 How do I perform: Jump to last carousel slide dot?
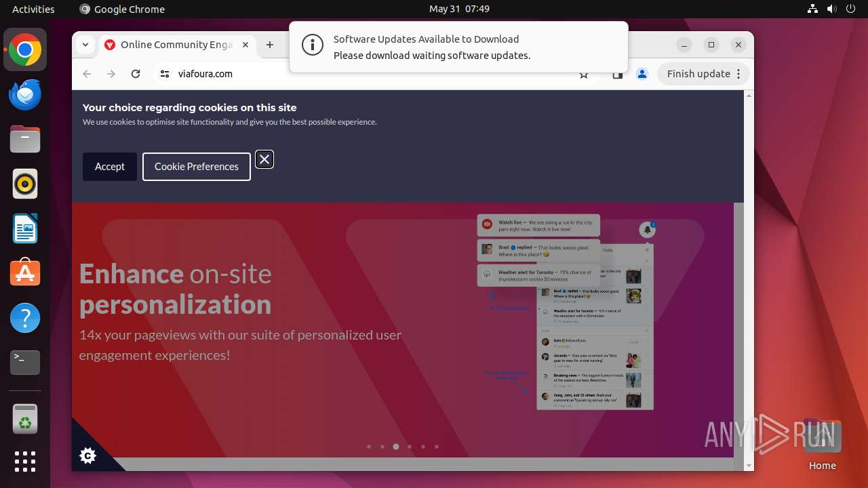[x=437, y=447]
